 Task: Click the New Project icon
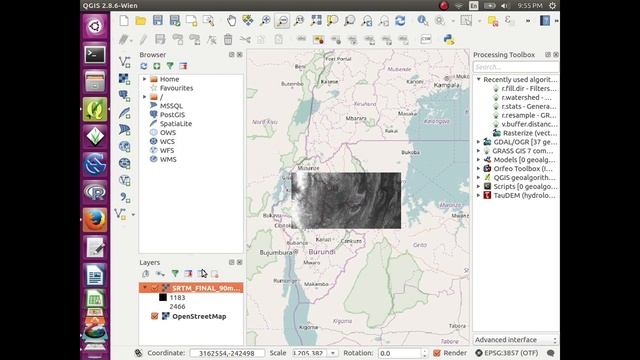(x=124, y=20)
